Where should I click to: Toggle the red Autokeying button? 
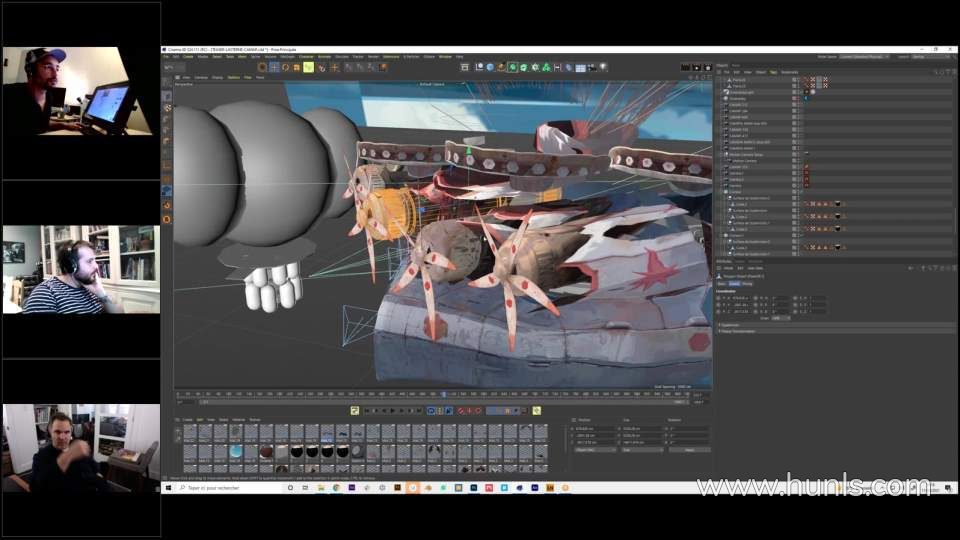[x=470, y=410]
